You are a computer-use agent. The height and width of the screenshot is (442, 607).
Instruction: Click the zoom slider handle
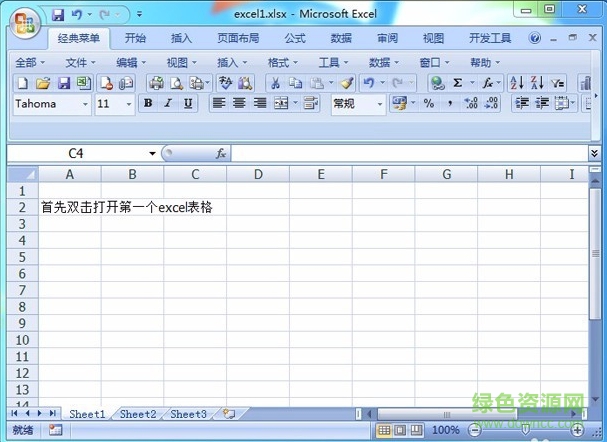coord(525,430)
